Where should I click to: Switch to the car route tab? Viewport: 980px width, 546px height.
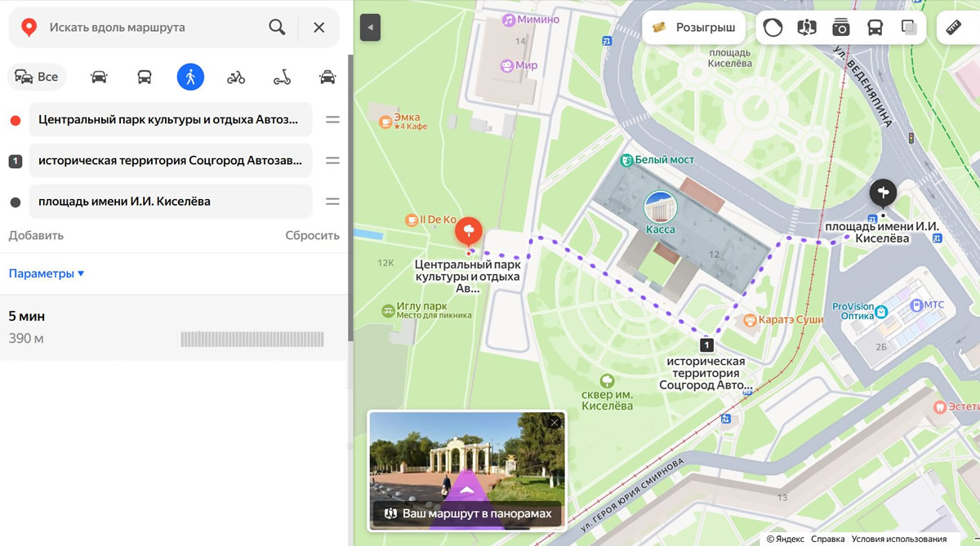click(99, 78)
